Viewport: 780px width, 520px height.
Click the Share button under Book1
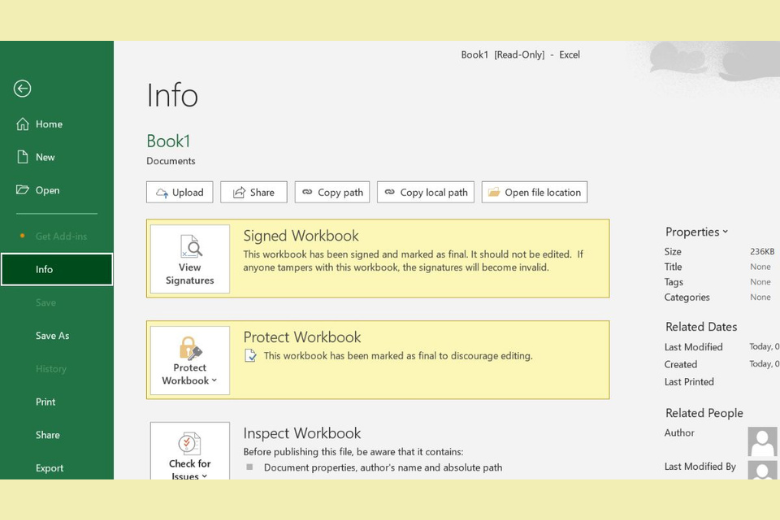pyautogui.click(x=254, y=192)
